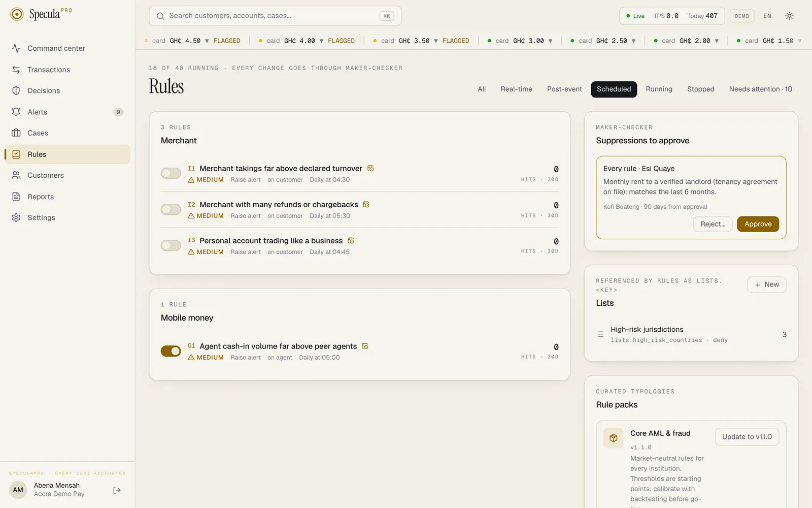Image resolution: width=812 pixels, height=508 pixels.
Task: Click schedule icon beside Personal account trading rule
Action: click(351, 241)
